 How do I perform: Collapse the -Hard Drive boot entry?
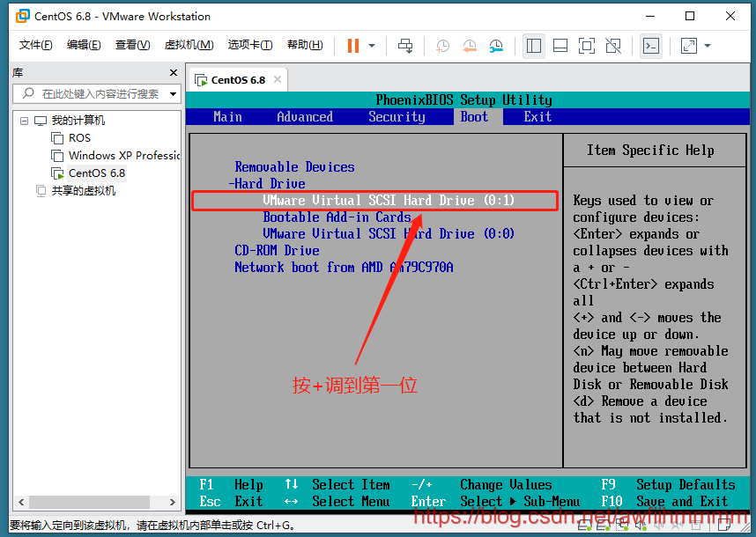tap(267, 183)
